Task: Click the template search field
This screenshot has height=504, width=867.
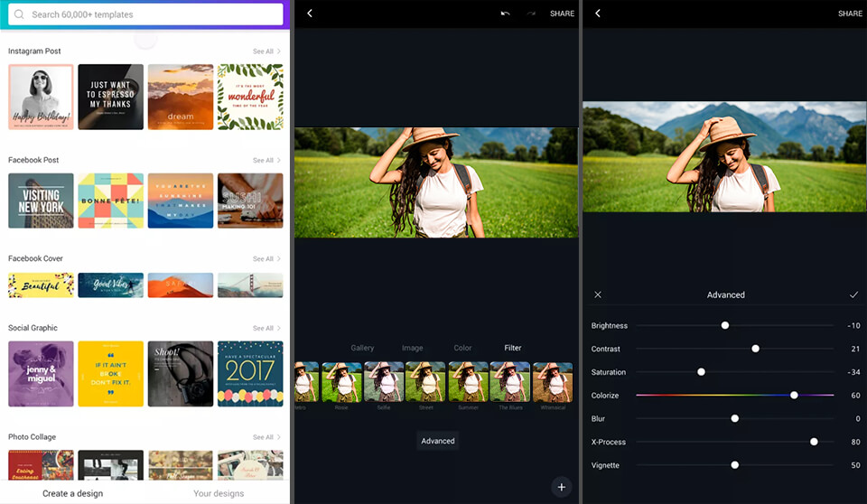Action: click(x=145, y=14)
